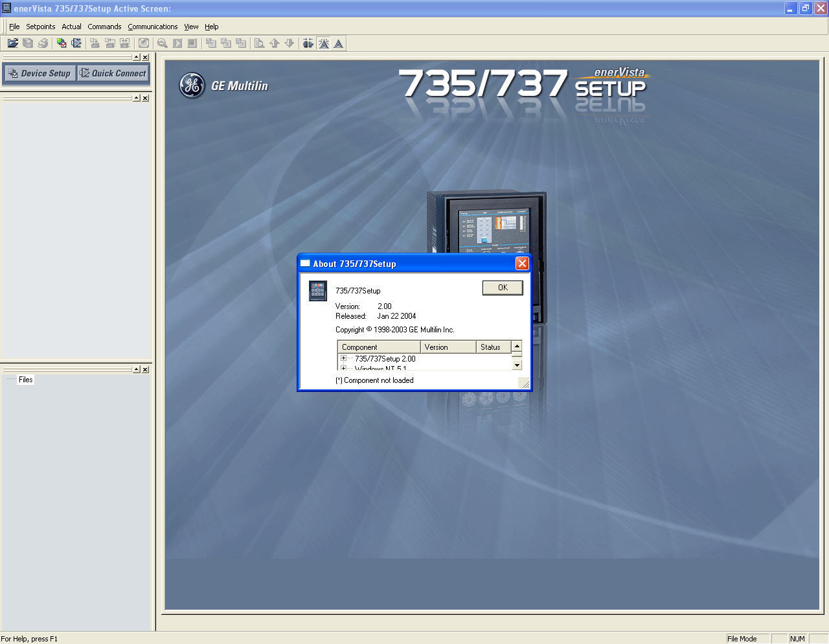The height and width of the screenshot is (644, 829).
Task: Click the Quick Connect button
Action: click(113, 73)
